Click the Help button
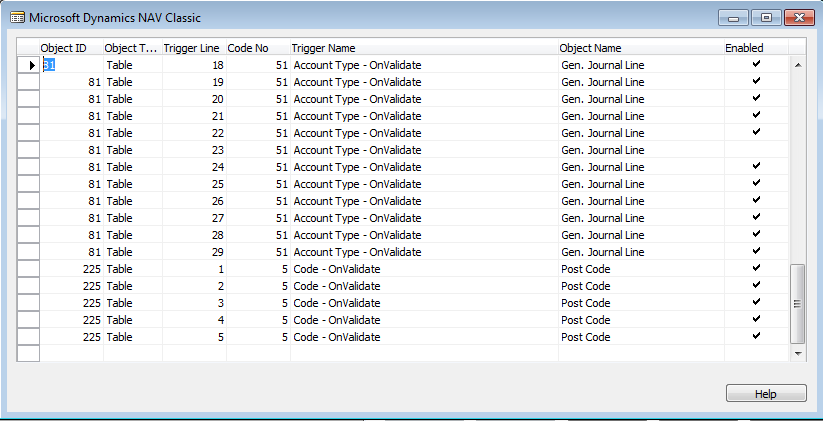The height and width of the screenshot is (421, 823). click(766, 394)
